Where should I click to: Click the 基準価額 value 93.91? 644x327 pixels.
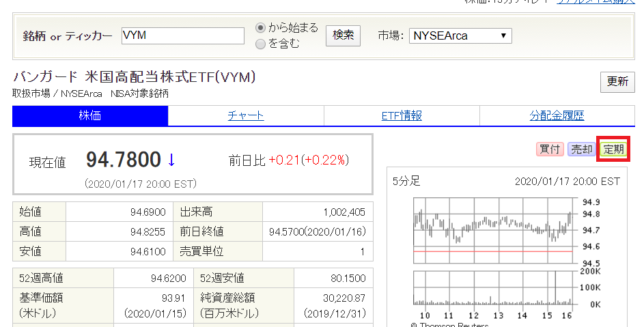coord(173,298)
